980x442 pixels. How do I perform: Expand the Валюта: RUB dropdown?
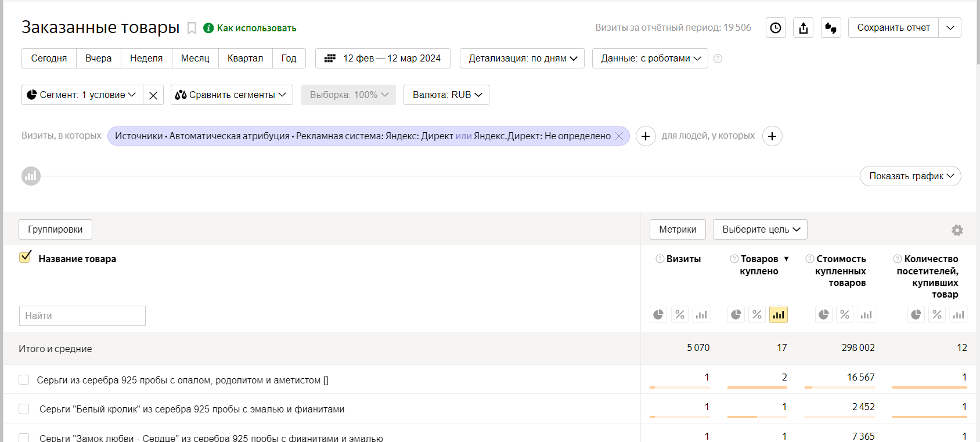[x=446, y=95]
